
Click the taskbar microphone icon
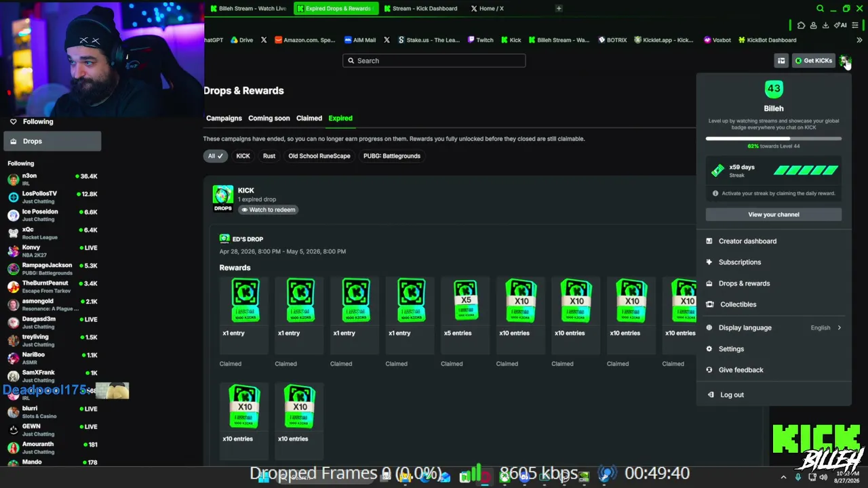[797, 477]
